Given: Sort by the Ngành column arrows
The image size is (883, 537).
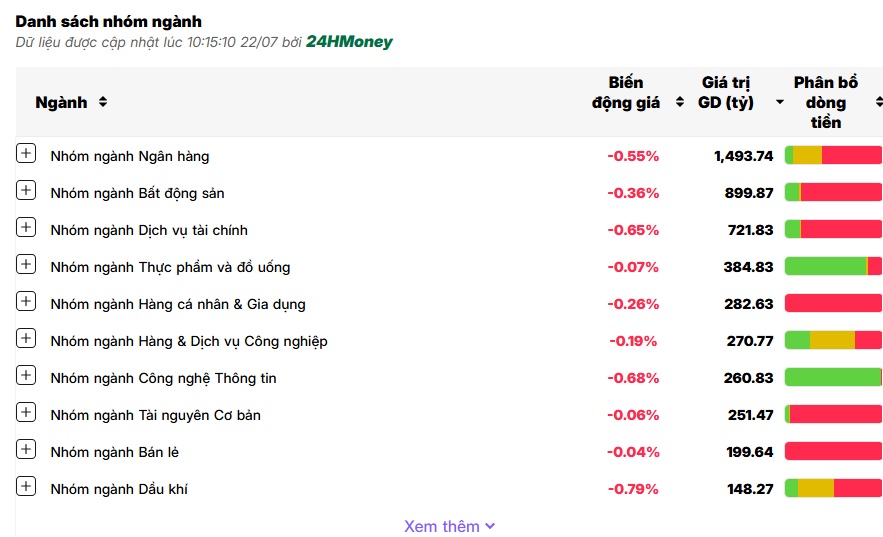Looking at the screenshot, I should click(x=102, y=102).
